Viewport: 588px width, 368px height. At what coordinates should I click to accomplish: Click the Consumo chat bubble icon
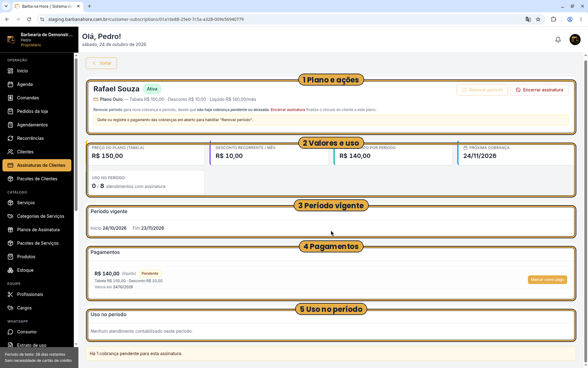10,332
